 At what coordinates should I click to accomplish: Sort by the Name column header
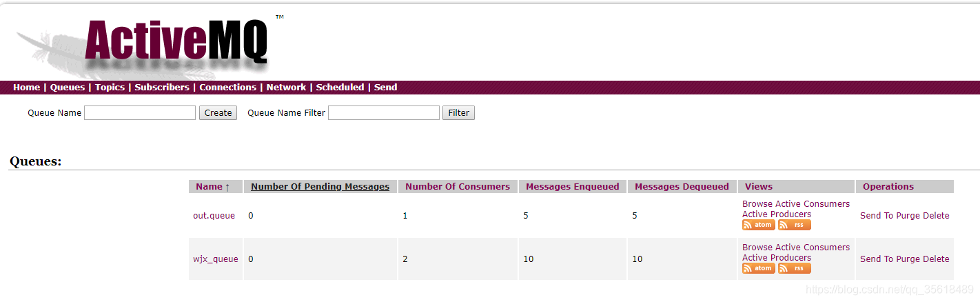point(212,187)
